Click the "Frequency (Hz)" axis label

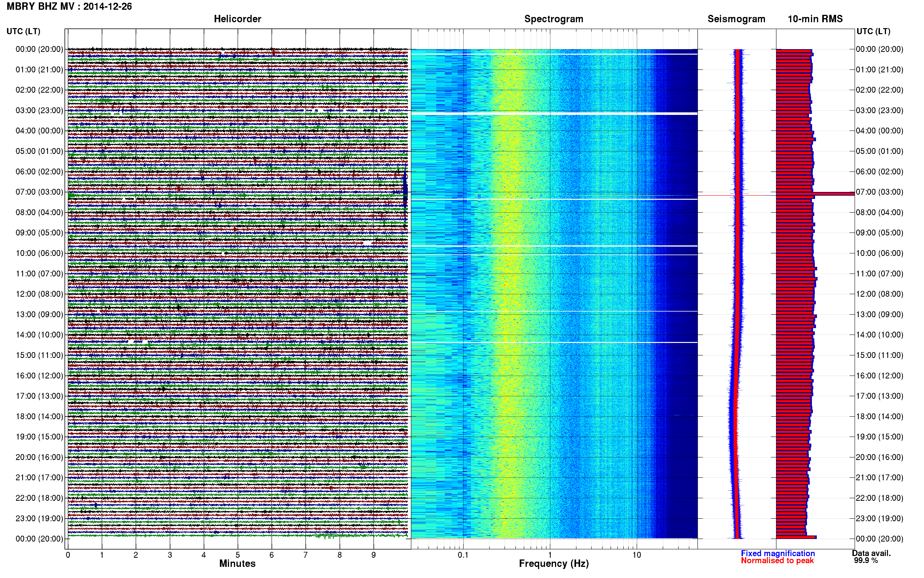point(553,564)
